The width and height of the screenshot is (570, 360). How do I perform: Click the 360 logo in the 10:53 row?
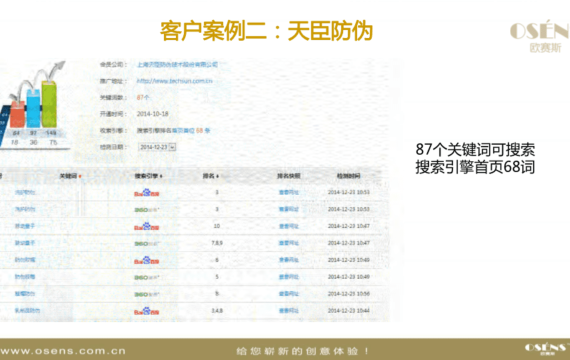147,209
